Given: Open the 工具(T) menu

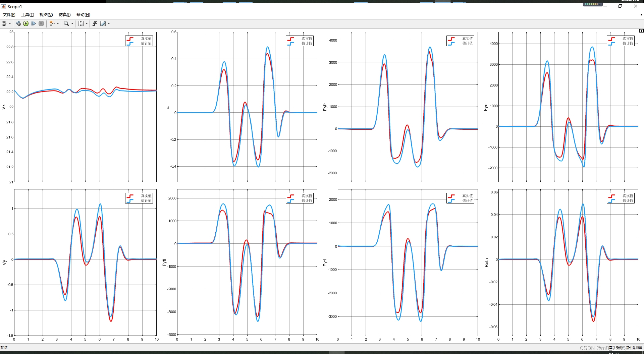Looking at the screenshot, I should (28, 15).
